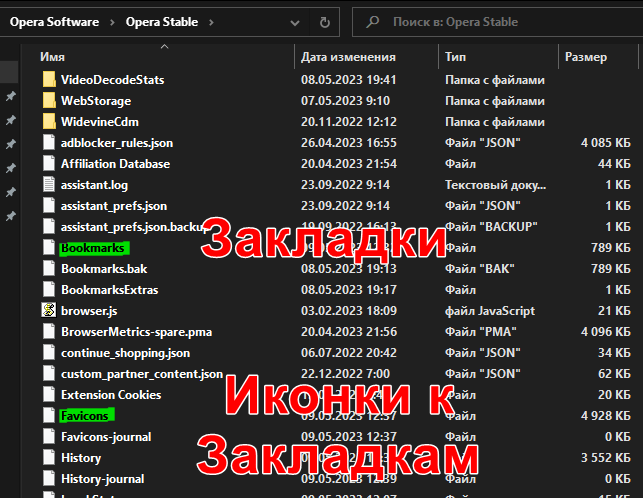Sort by the Имя column header
The height and width of the screenshot is (498, 643).
(x=52, y=57)
